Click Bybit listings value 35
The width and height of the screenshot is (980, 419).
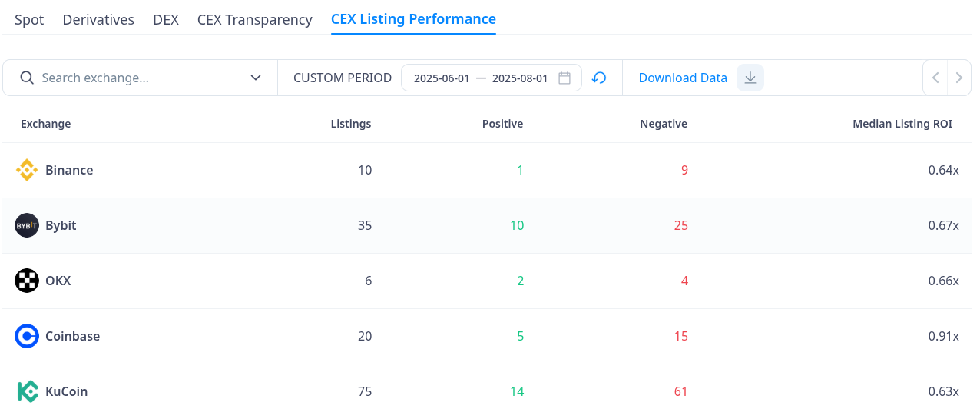point(365,225)
